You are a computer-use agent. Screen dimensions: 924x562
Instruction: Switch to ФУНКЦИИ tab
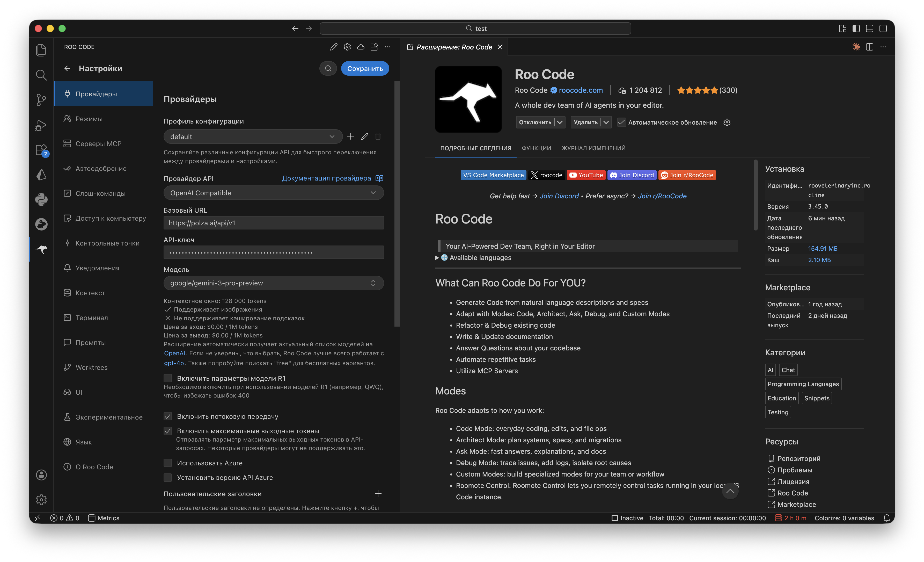click(x=536, y=148)
